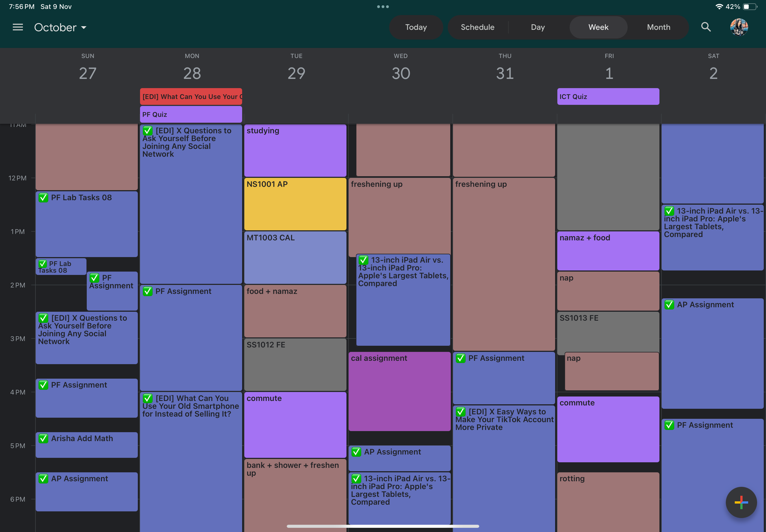766x532 pixels.
Task: Click the three-dot options icon
Action: click(382, 6)
